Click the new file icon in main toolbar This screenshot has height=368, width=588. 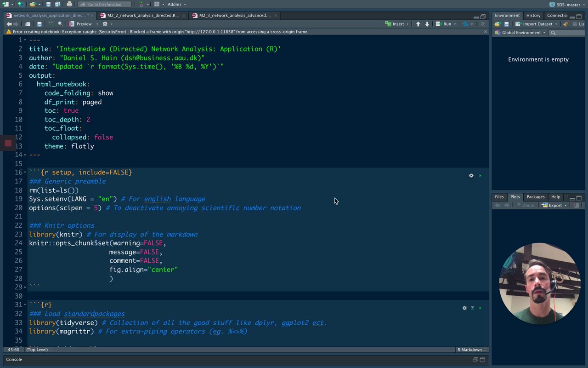point(6,4)
